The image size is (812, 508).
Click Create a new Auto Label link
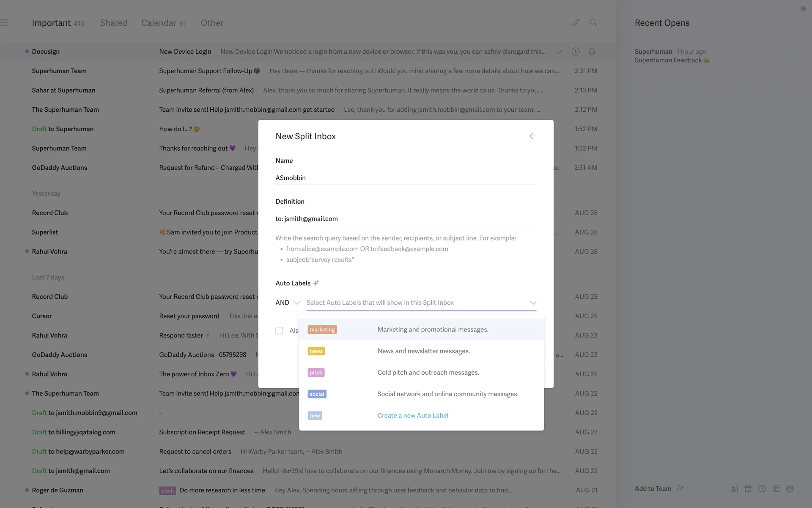click(x=413, y=415)
